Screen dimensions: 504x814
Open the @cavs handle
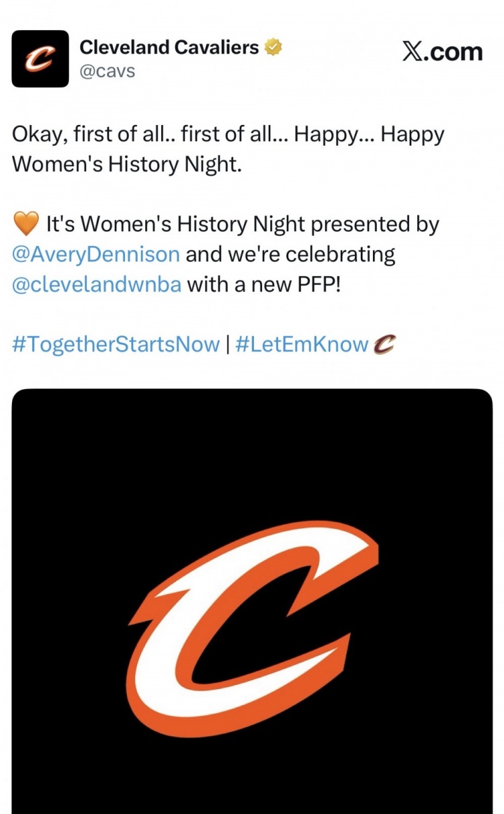click(x=107, y=71)
